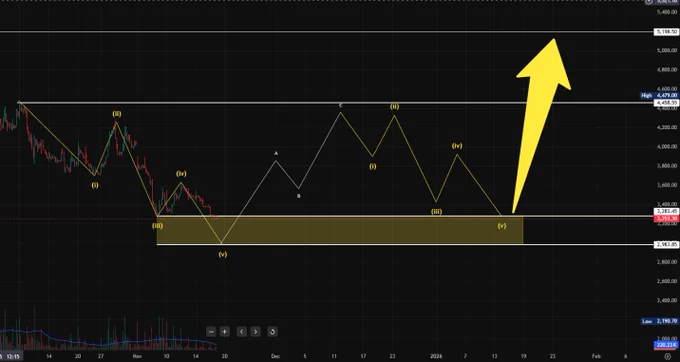Zoom out the chart with minus button
This screenshot has width=680, height=362.
(211, 332)
